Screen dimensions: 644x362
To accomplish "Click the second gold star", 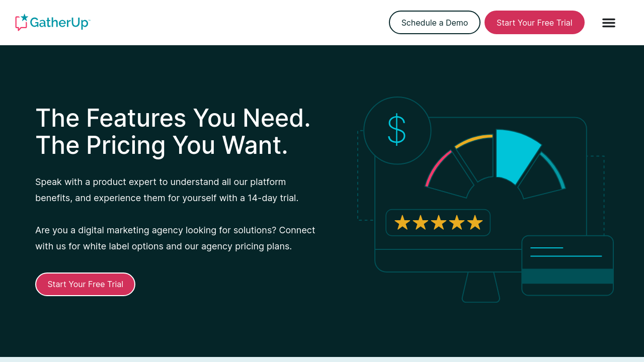I will click(420, 222).
